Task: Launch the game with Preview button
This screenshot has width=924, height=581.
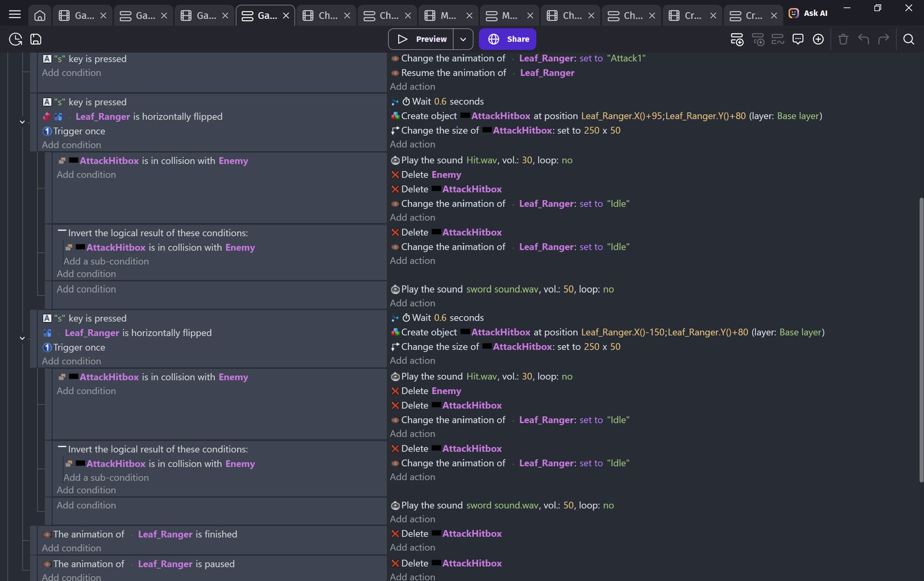Action: (422, 39)
